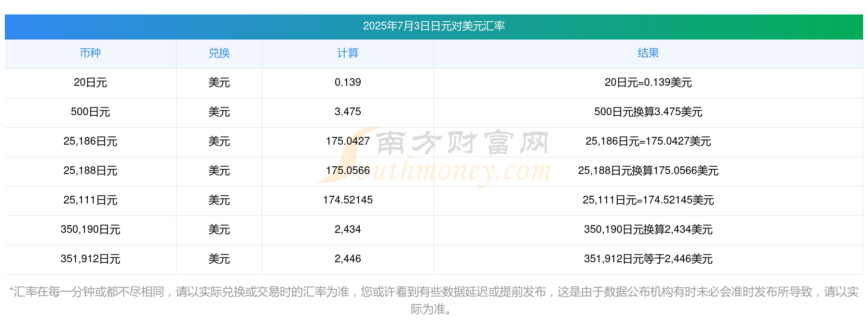Select the 25,111日元 currency cell
This screenshot has width=868, height=324.
[90, 200]
